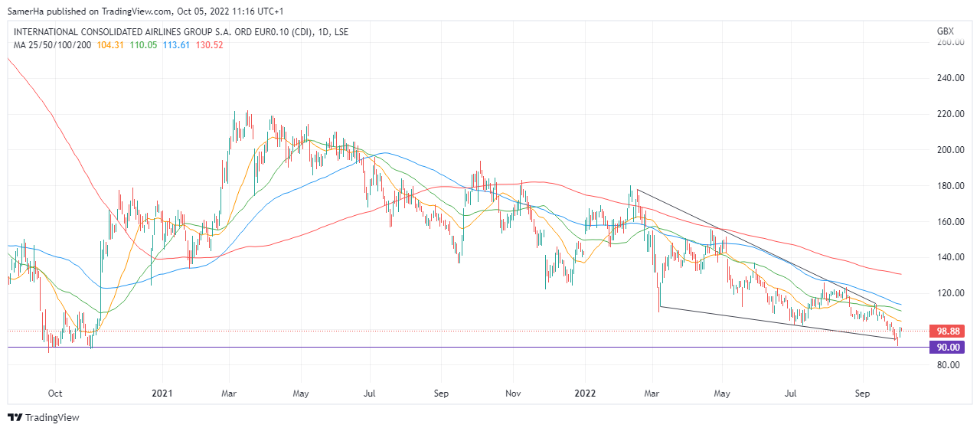The height and width of the screenshot is (431, 980).
Task: Click the 2021 label on time axis
Action: [162, 393]
